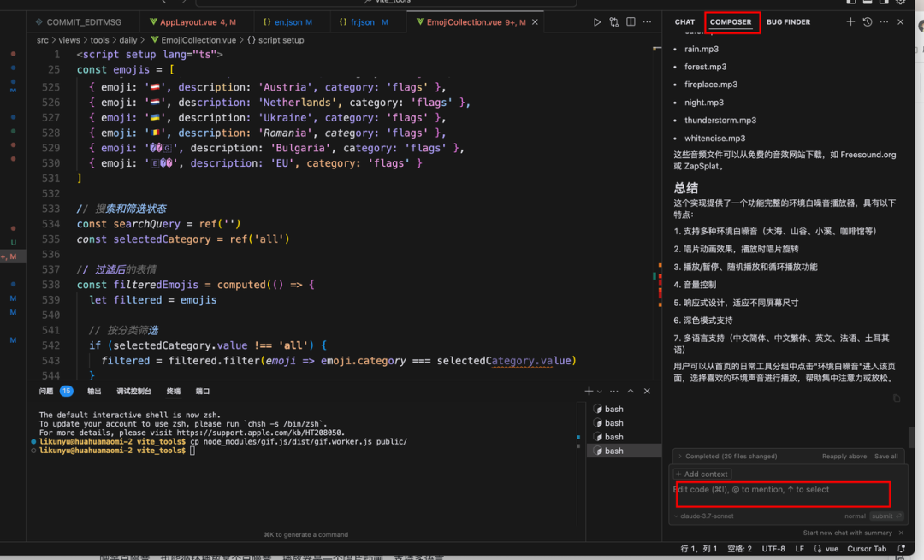This screenshot has height=560, width=924.
Task: Click Reapply above
Action: click(844, 457)
